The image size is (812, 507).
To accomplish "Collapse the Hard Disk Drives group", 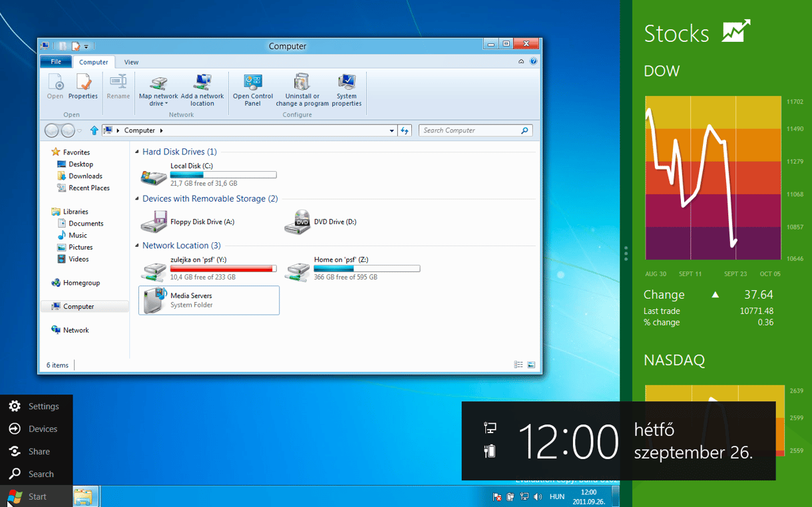I will coord(137,152).
